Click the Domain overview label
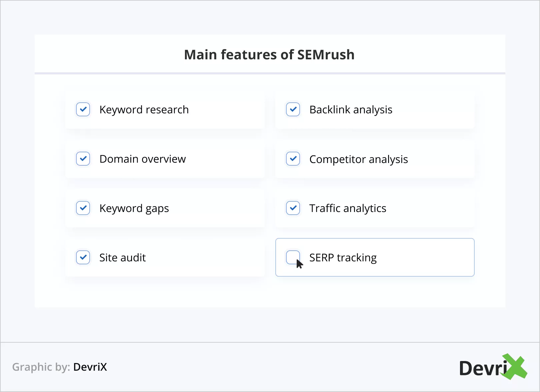 pyautogui.click(x=143, y=159)
